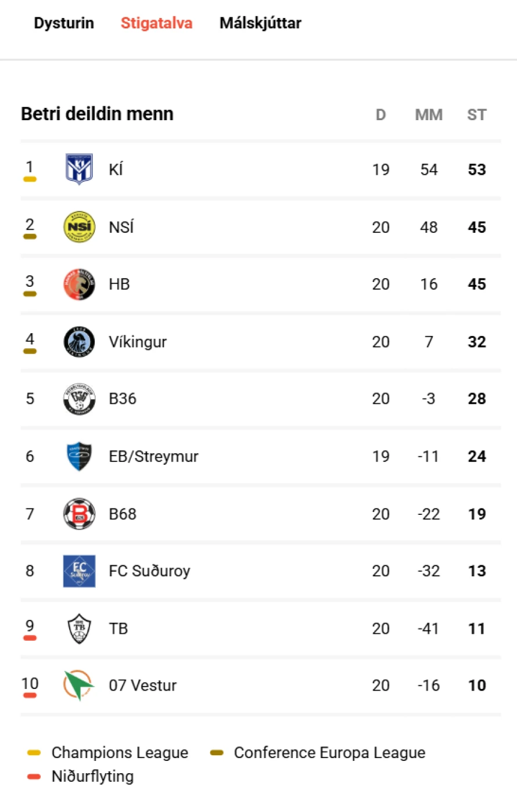Click the yellow Champions League legend marker
The height and width of the screenshot is (812, 517).
coord(34,753)
